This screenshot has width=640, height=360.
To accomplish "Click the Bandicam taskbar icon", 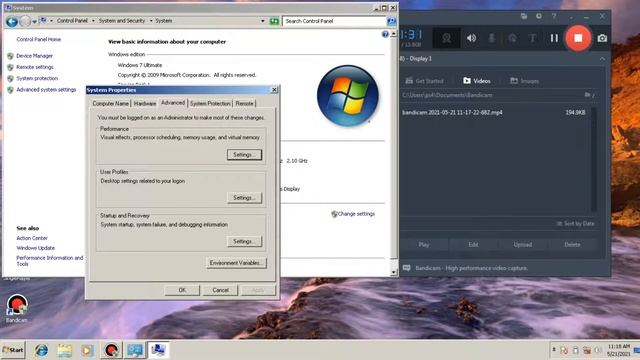I will pos(111,350).
